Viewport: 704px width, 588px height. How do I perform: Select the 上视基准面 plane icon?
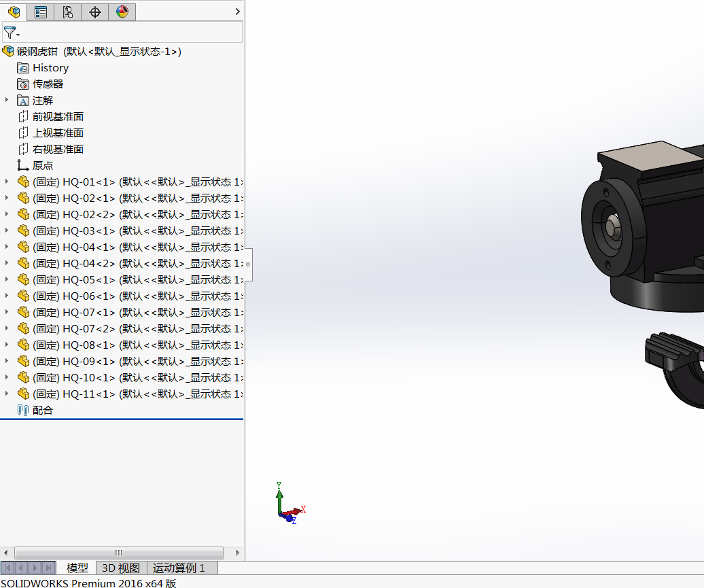pos(23,133)
